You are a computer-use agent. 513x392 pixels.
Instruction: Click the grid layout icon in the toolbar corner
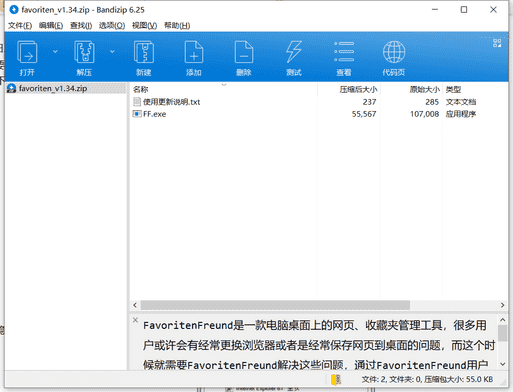497,43
